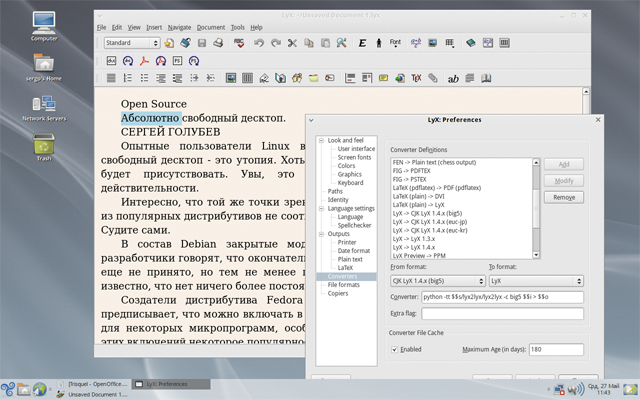
Task: Open the Tools menu
Action: [238, 27]
